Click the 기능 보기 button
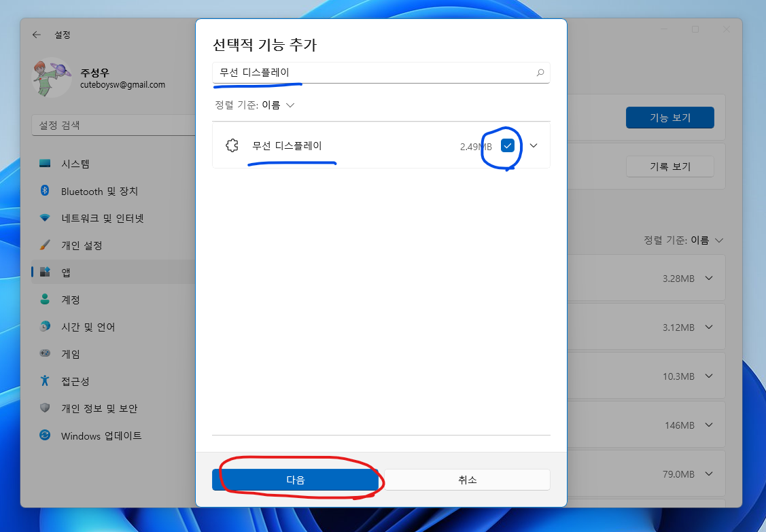The height and width of the screenshot is (532, 766). 669,118
